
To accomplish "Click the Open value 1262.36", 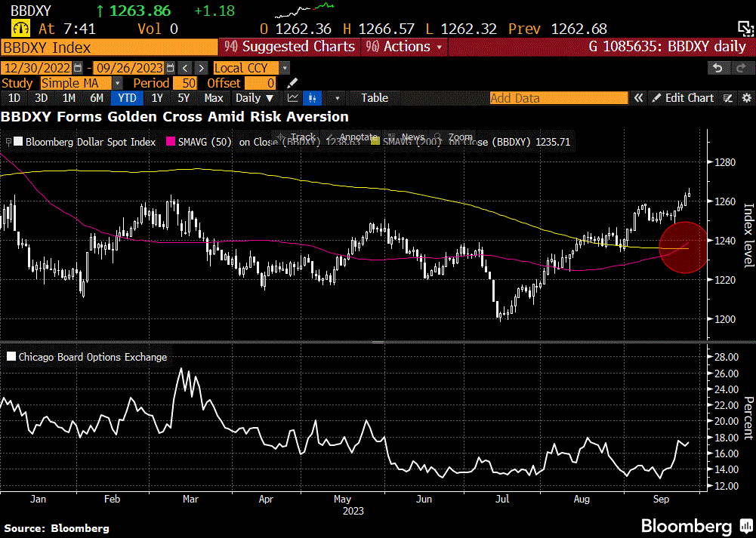I will pos(304,29).
